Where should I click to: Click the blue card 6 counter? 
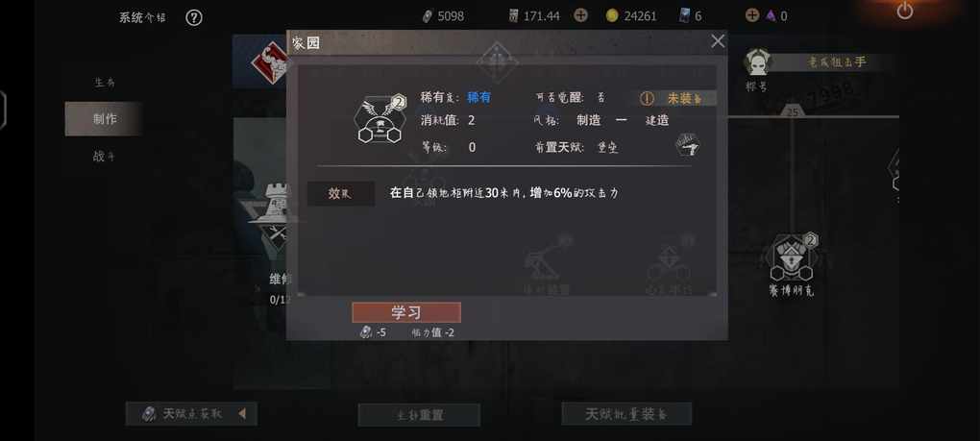coord(690,15)
